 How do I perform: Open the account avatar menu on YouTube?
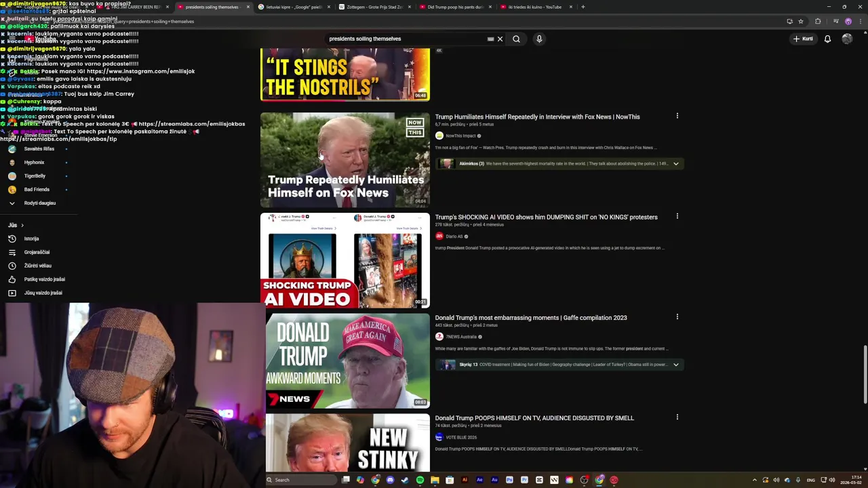coord(847,39)
